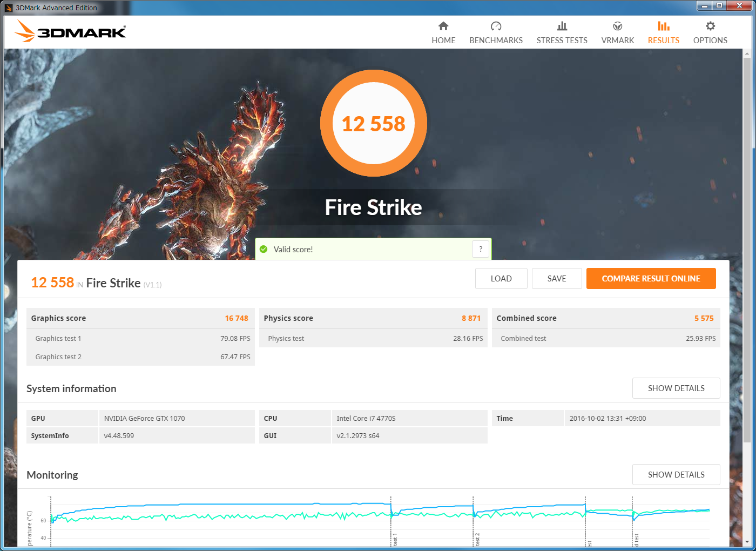
Task: Click the SAVE button
Action: (557, 279)
